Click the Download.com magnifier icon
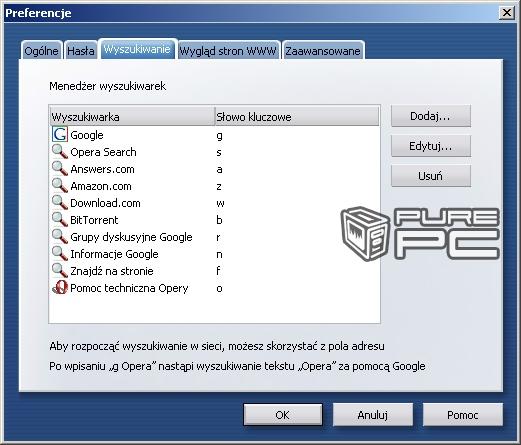Image resolution: width=521 pixels, height=445 pixels. (x=60, y=203)
